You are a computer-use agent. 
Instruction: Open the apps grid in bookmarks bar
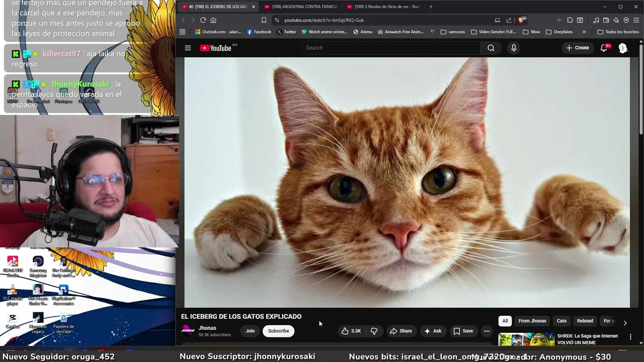[182, 32]
